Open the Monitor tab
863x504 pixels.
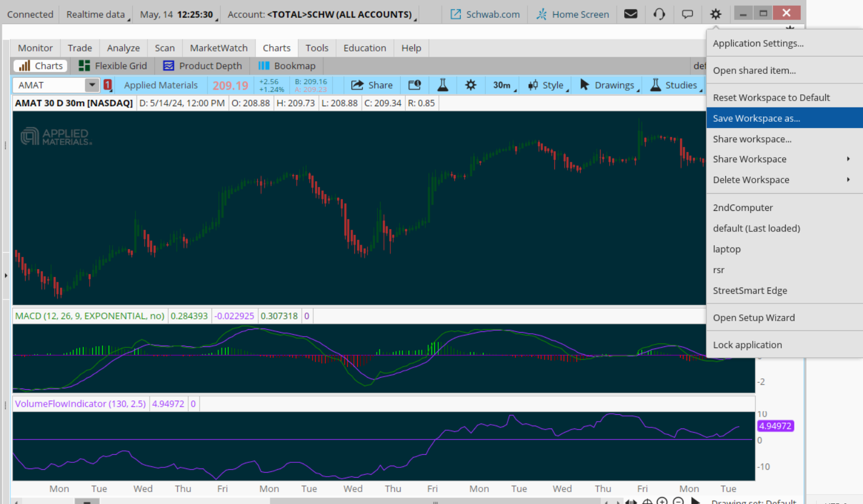pos(35,48)
